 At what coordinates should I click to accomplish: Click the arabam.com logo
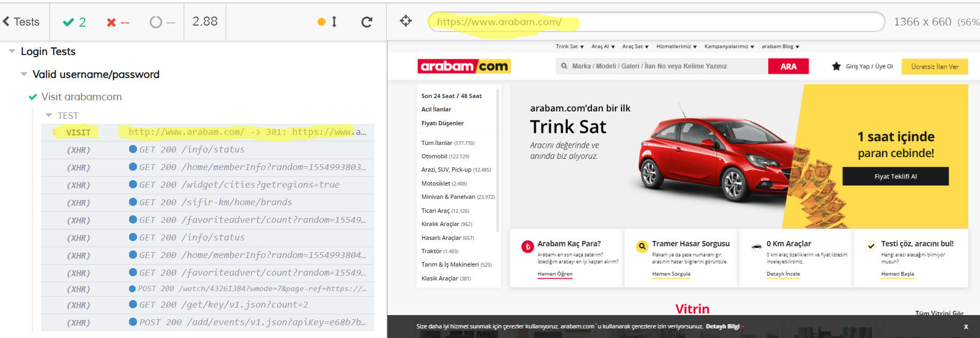coord(464,66)
